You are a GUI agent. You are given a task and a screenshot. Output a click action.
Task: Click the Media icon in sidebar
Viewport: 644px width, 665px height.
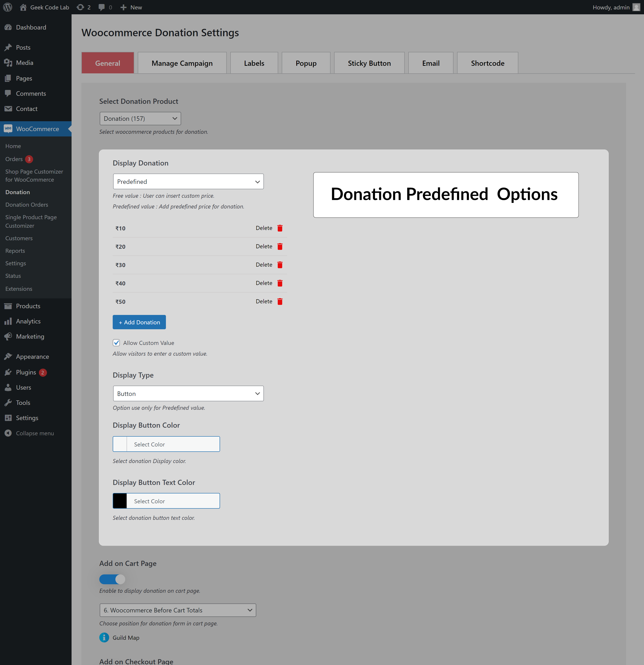coord(8,63)
